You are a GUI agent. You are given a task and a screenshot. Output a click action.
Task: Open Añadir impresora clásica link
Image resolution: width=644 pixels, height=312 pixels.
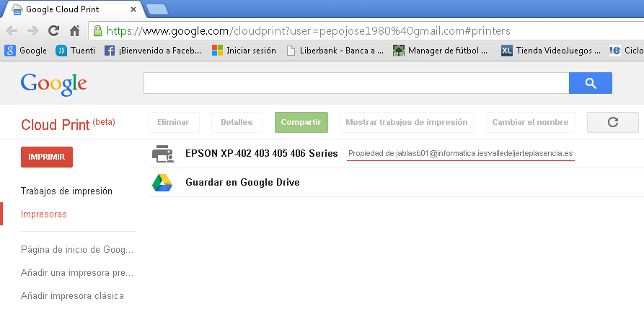point(72,295)
